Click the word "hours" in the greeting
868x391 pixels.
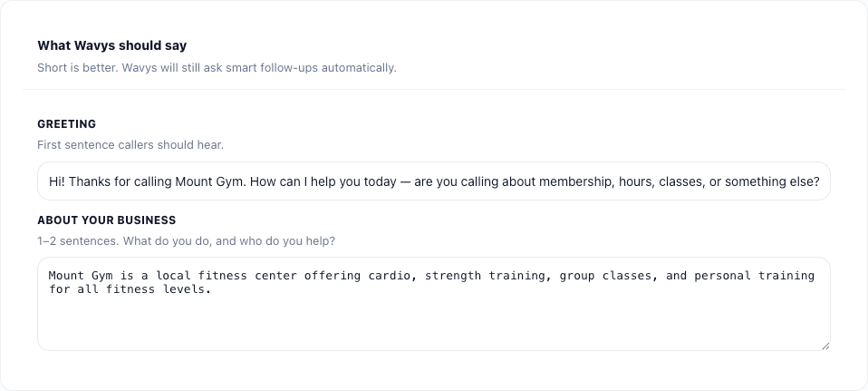point(637,181)
